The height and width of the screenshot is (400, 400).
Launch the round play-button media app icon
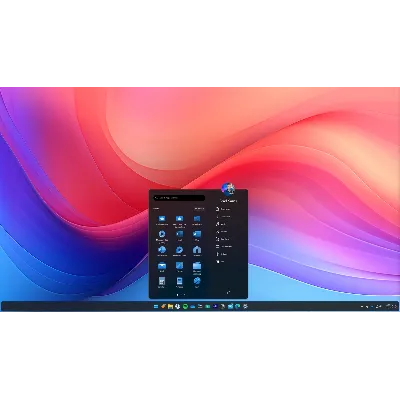pos(162,234)
